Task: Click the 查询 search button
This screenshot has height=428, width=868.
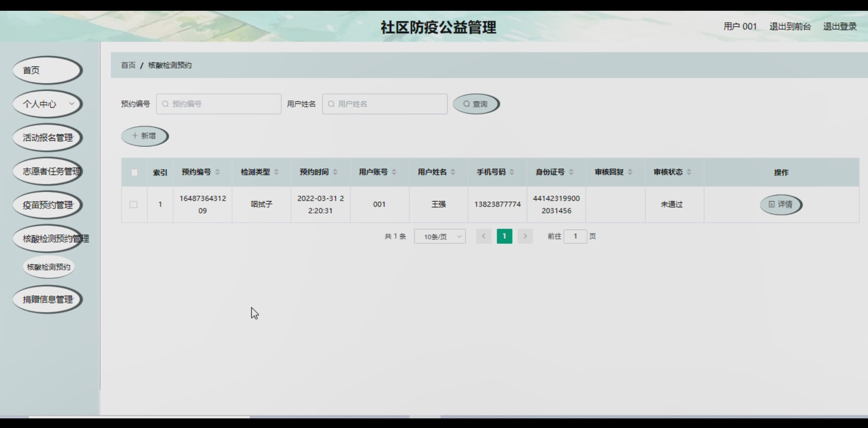Action: [476, 104]
